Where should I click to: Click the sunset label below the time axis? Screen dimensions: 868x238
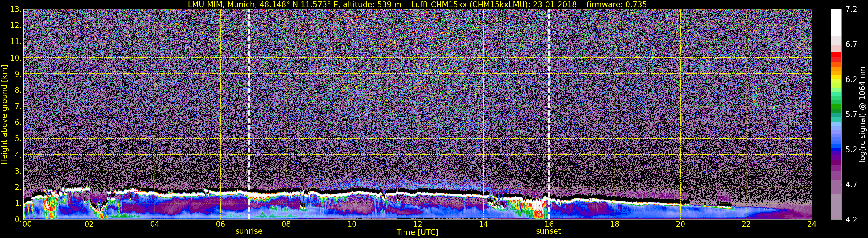548,231
